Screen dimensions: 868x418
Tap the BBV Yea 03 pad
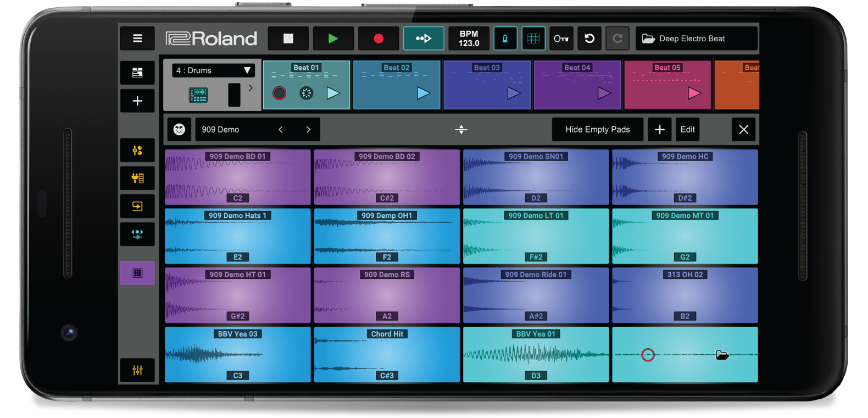tap(237, 355)
